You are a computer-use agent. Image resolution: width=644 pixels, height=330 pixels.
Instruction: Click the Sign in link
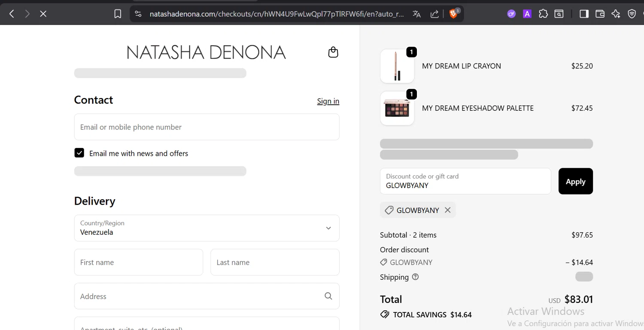(328, 101)
